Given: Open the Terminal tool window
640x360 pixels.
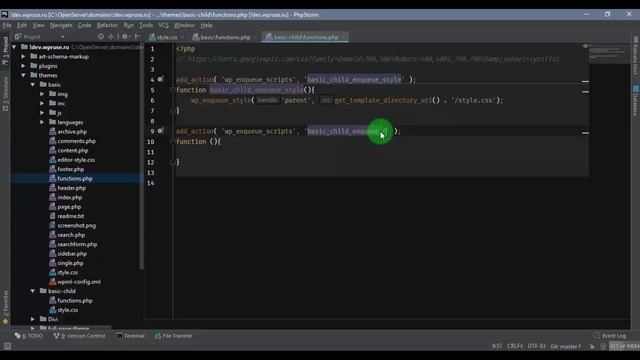Looking at the screenshot, I should (x=130, y=336).
